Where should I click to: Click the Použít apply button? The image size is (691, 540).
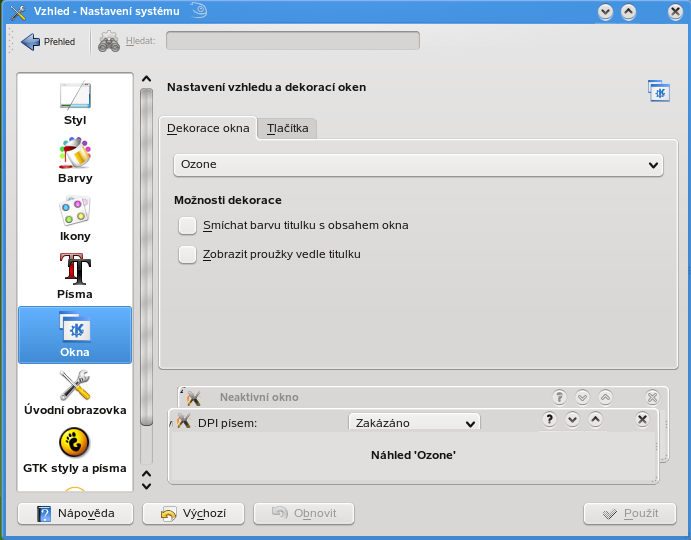[630, 514]
